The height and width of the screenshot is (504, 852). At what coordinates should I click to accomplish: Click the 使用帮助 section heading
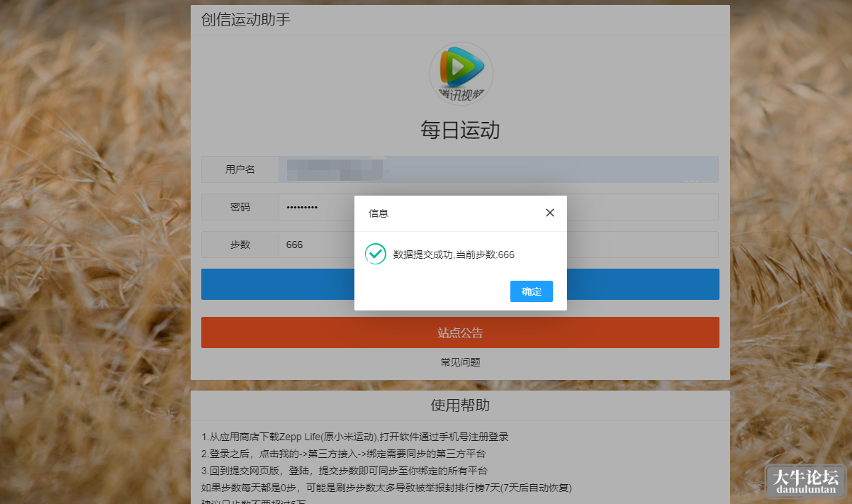[460, 405]
